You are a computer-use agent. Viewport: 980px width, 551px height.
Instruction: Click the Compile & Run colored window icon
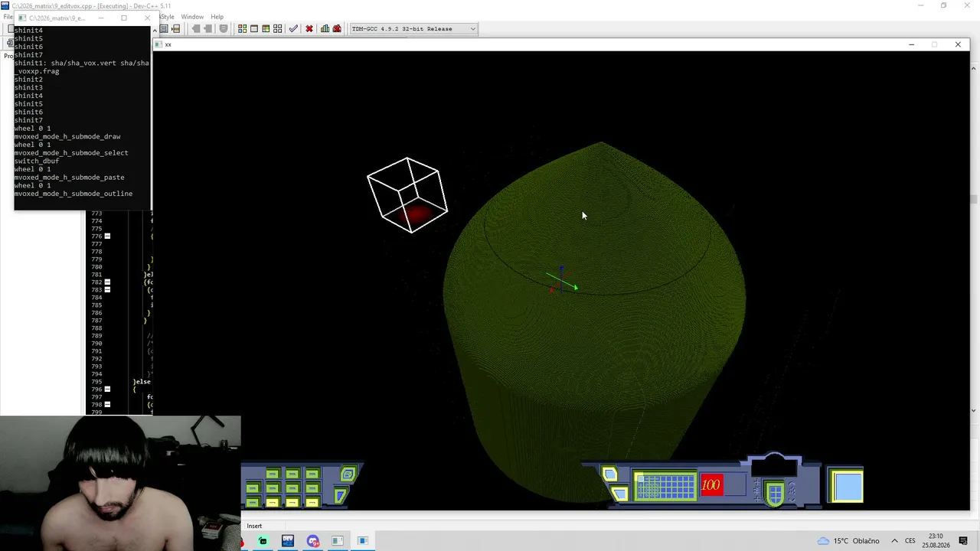[x=266, y=28]
